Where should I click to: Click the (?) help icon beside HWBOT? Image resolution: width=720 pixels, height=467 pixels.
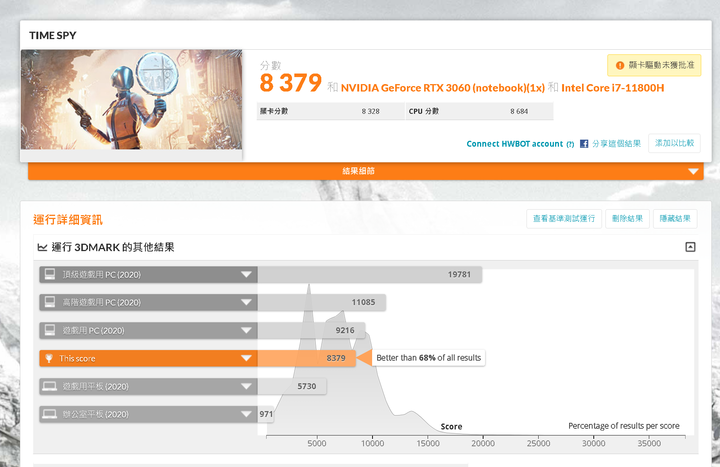[570, 144]
